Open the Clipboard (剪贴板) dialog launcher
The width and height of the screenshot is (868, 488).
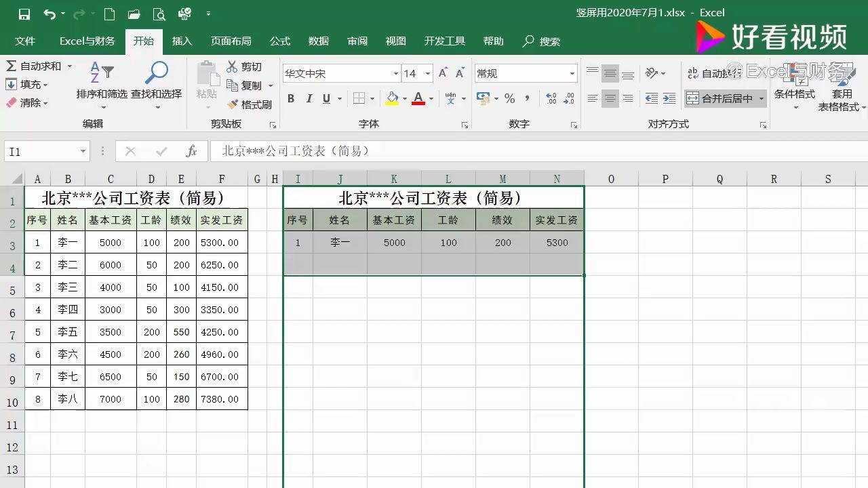coord(273,125)
